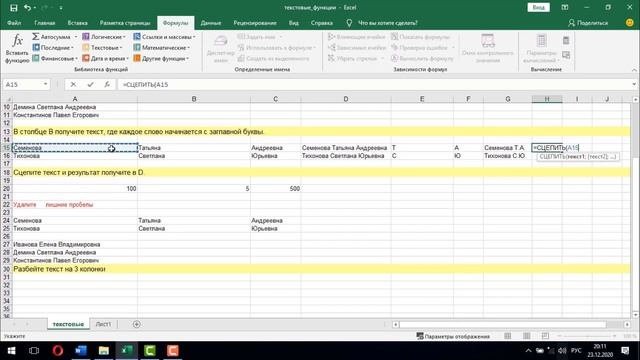Open File Explorer from the taskbar
The height and width of the screenshot is (360, 640).
click(104, 351)
